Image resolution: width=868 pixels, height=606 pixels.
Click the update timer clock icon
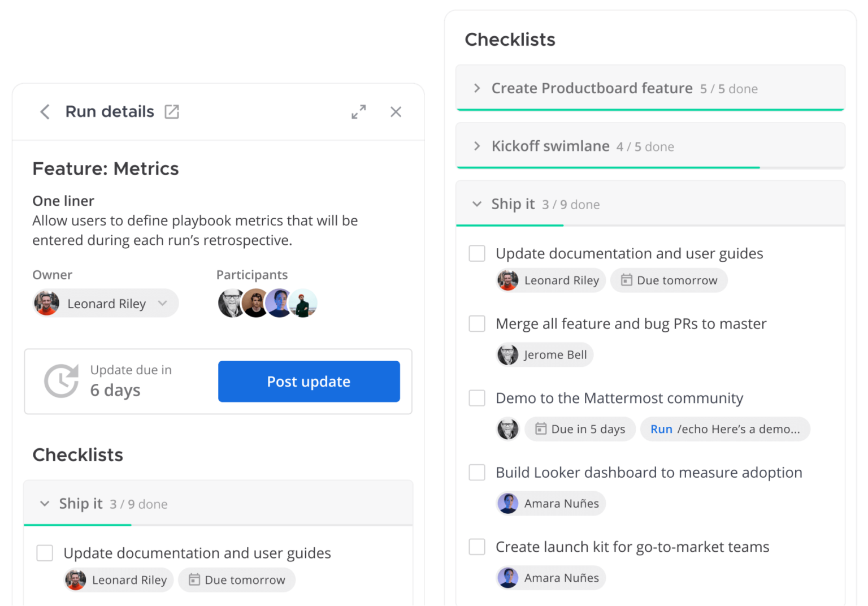[x=60, y=380]
